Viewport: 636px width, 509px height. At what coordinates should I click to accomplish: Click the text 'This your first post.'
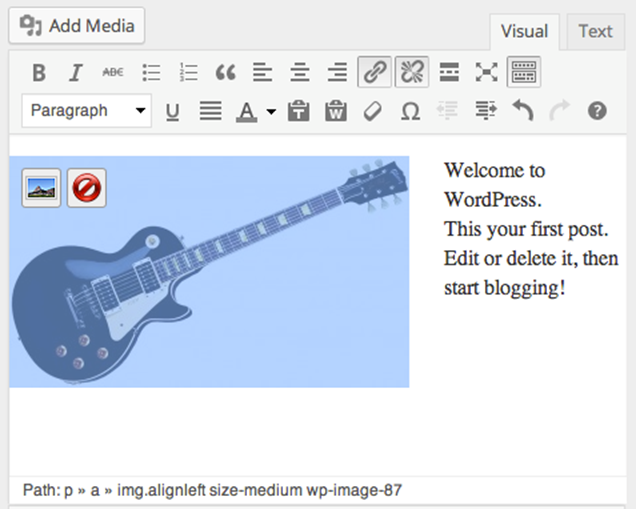click(x=526, y=229)
